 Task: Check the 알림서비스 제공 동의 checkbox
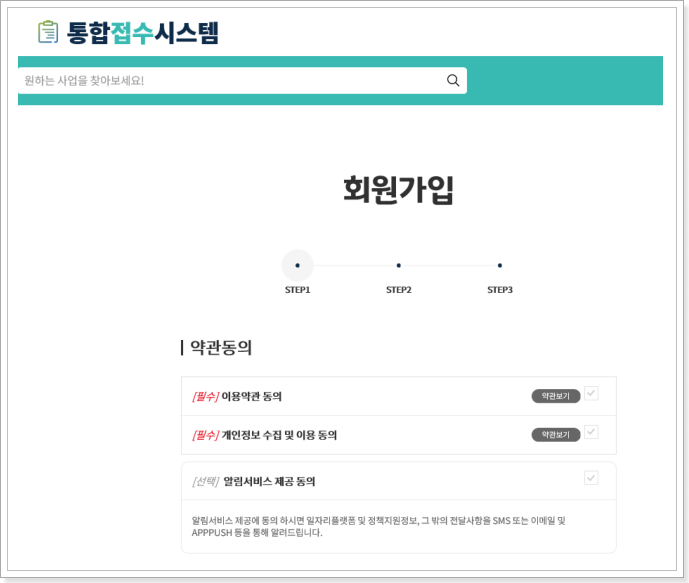591,478
